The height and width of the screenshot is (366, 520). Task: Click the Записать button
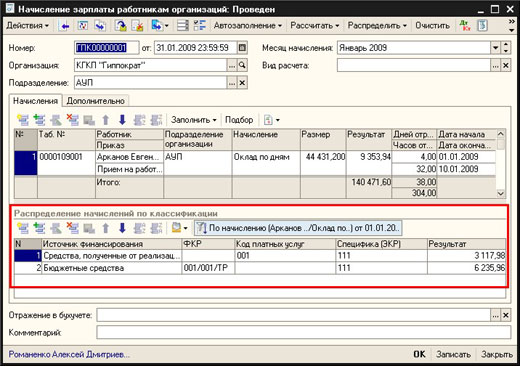click(453, 354)
